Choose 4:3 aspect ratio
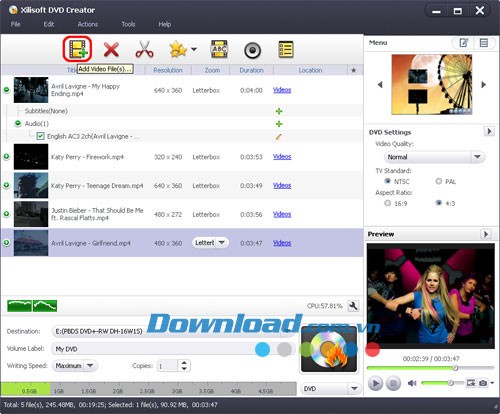This screenshot has width=500, height=414. [x=439, y=203]
